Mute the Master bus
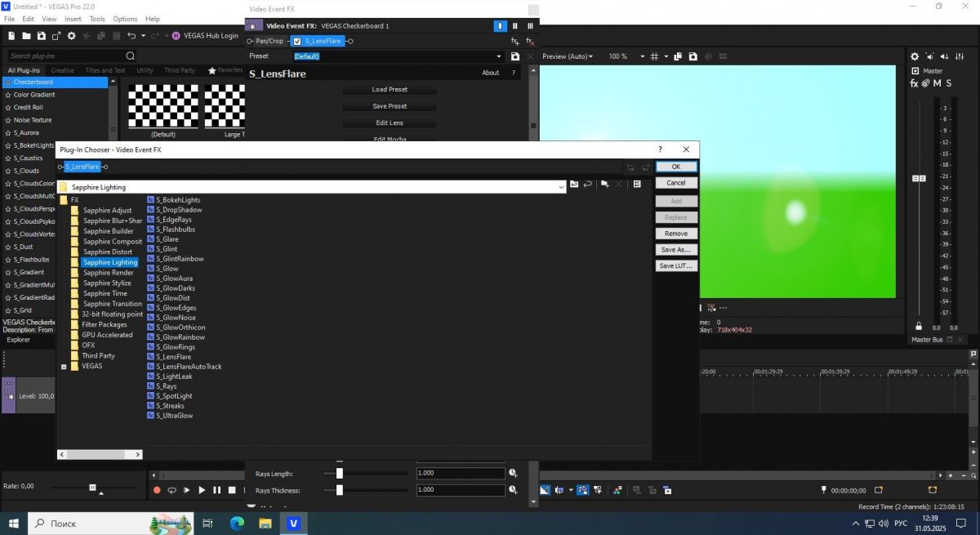 [x=937, y=83]
